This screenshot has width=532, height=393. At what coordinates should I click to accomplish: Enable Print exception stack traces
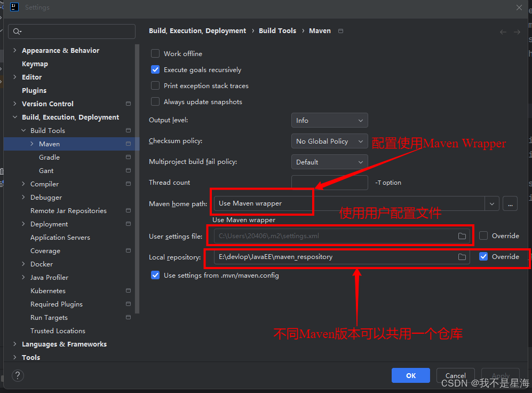(155, 85)
